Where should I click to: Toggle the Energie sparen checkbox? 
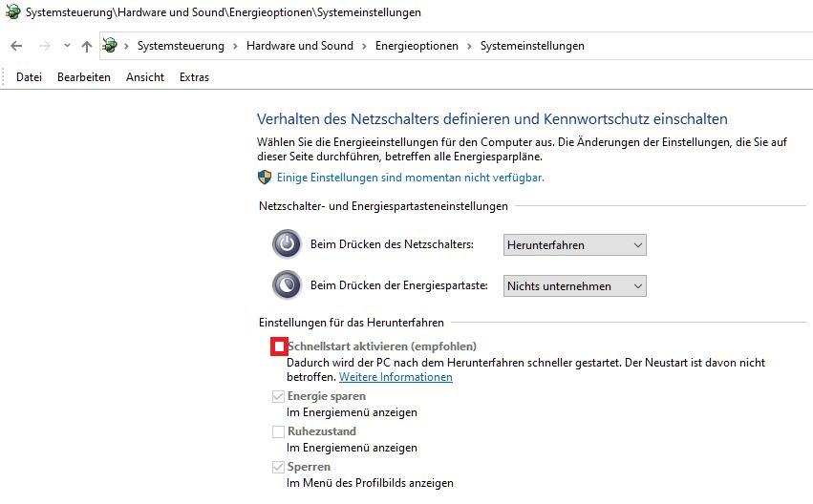tap(278, 397)
